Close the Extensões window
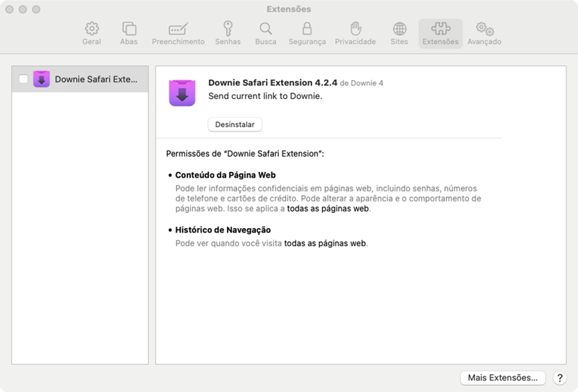578x392 pixels. [9, 9]
